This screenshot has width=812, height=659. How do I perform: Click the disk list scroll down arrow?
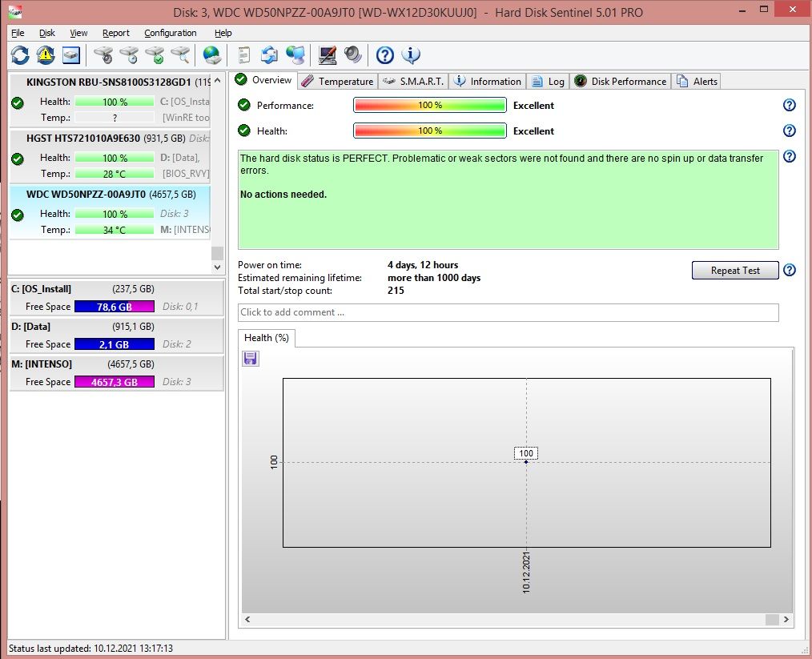(218, 267)
